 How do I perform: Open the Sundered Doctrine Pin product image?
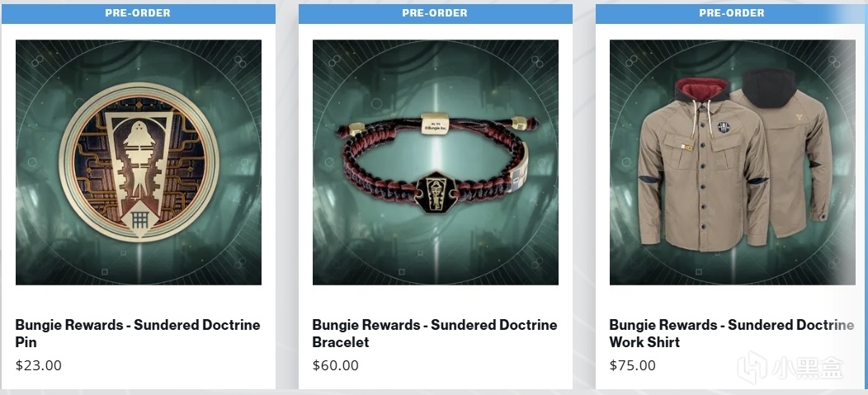(x=139, y=162)
